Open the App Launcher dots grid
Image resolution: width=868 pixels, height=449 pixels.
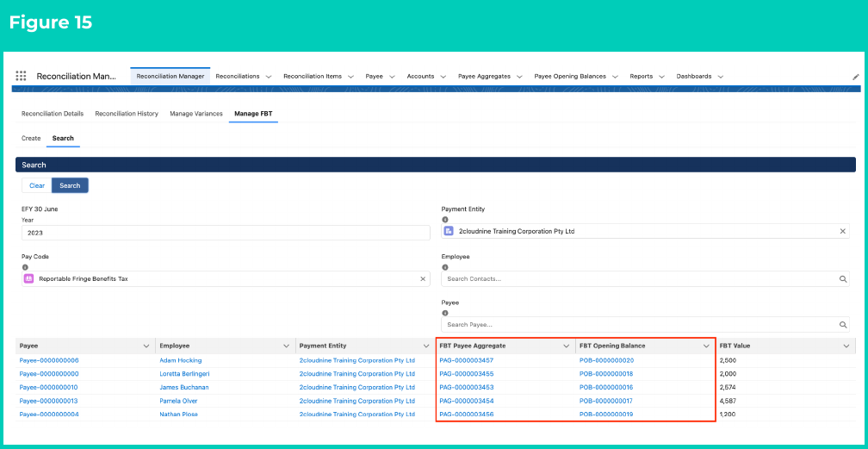point(21,76)
